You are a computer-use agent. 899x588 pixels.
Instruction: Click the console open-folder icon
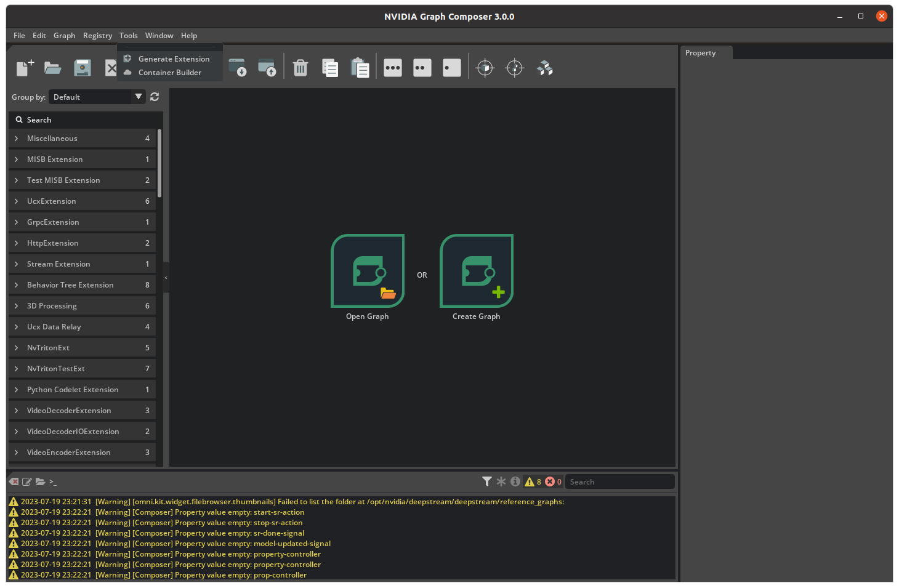[41, 481]
